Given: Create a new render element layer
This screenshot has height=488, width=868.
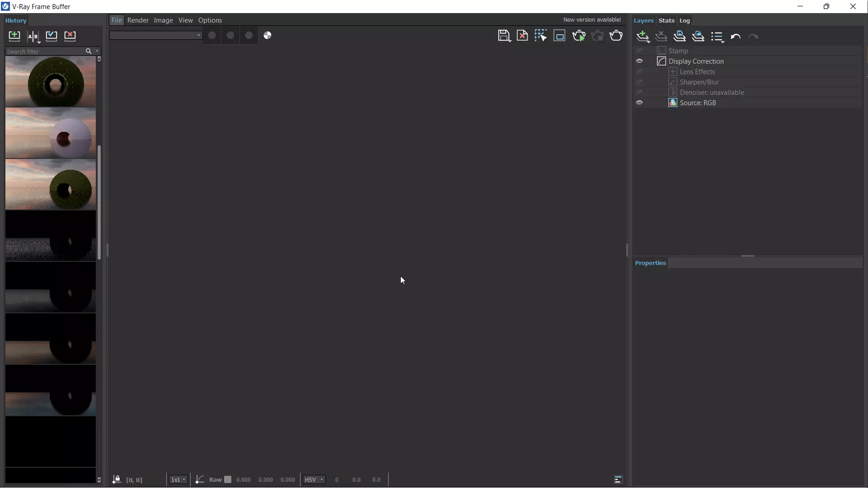Looking at the screenshot, I should pos(643,36).
